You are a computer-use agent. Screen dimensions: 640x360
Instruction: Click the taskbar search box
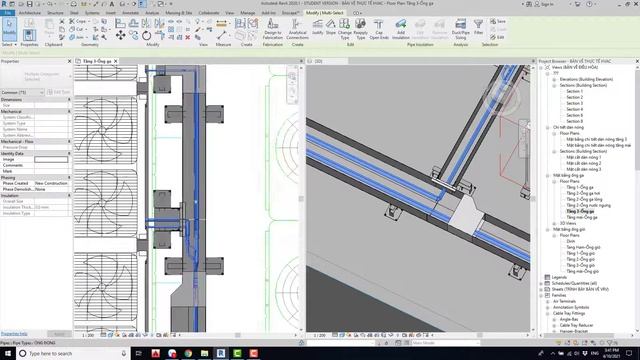[73, 353]
